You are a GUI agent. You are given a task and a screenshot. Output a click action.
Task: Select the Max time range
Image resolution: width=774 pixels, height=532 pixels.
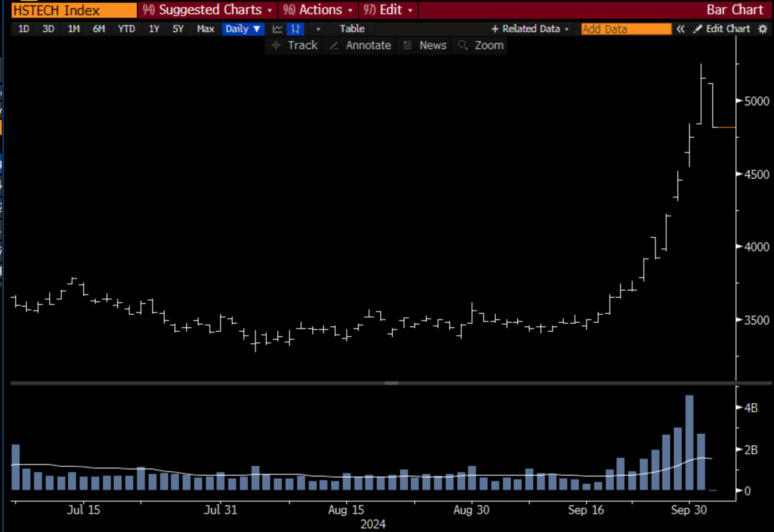(x=205, y=29)
